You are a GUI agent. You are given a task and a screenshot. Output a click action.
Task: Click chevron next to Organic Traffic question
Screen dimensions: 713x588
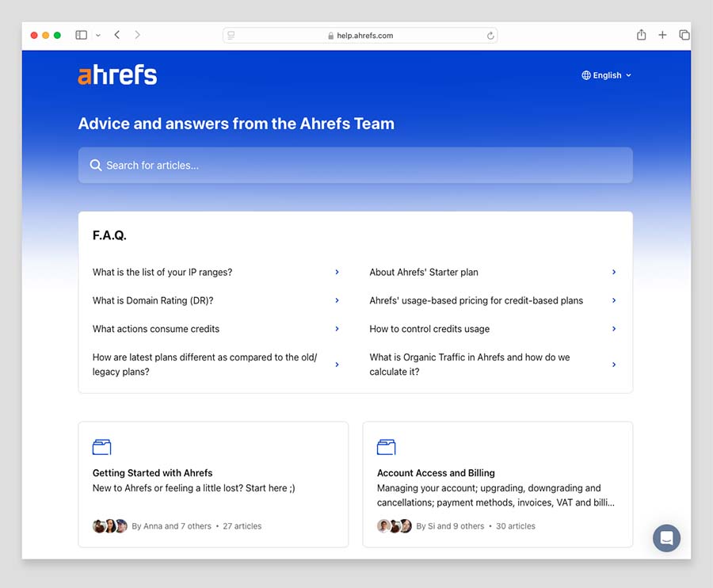point(614,365)
